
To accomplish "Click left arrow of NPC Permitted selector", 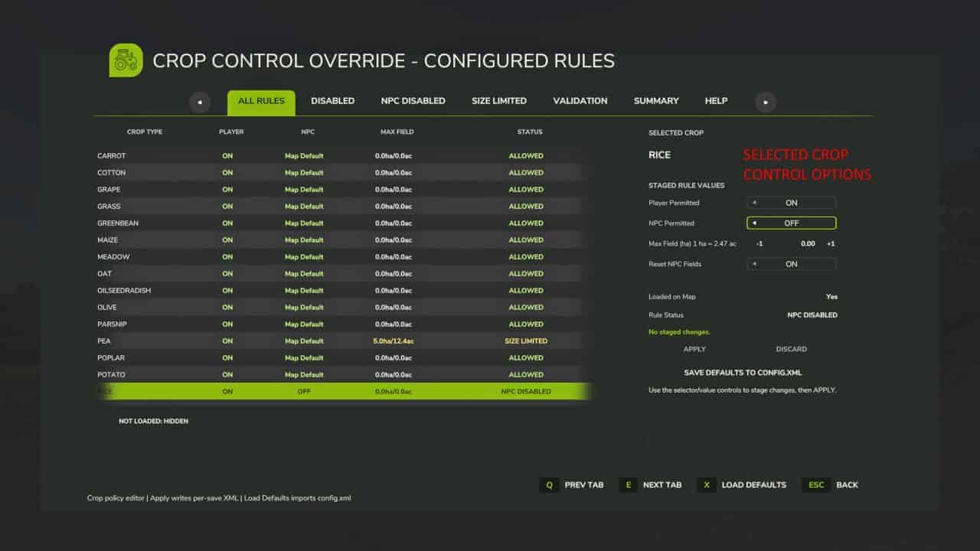I will 754,223.
